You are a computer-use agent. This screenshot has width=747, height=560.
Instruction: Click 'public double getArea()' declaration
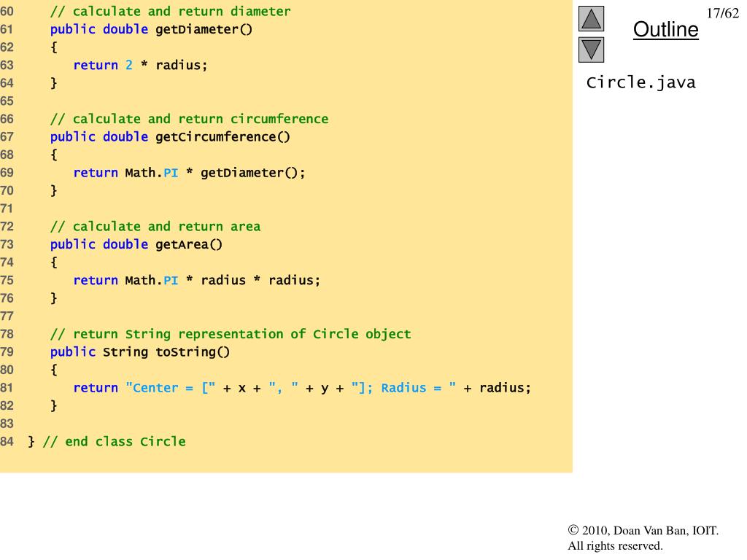tap(136, 245)
